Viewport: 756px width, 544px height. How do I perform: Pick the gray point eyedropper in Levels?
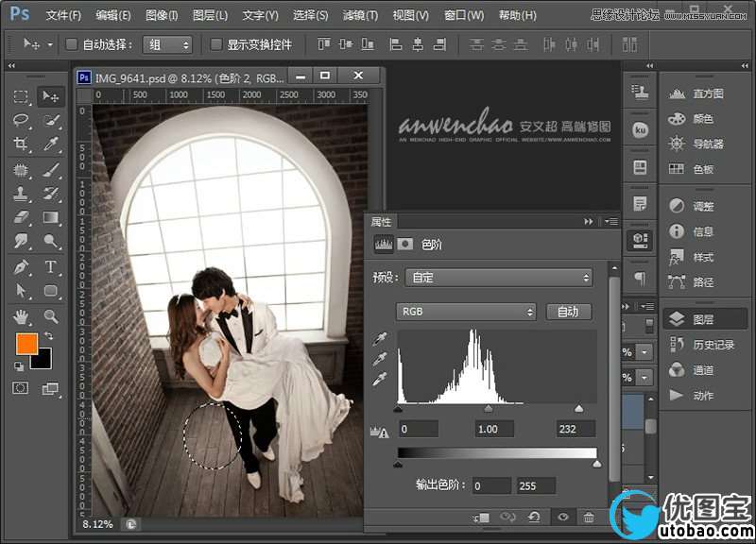click(380, 360)
